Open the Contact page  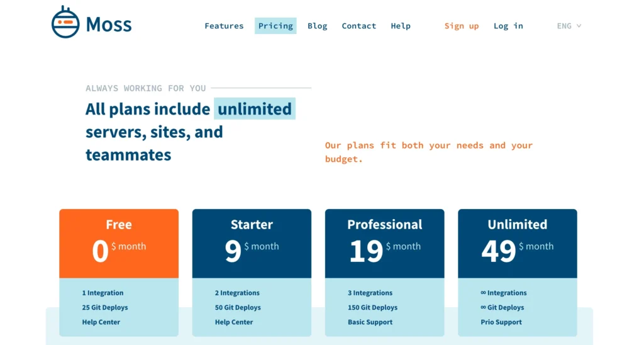(x=358, y=26)
